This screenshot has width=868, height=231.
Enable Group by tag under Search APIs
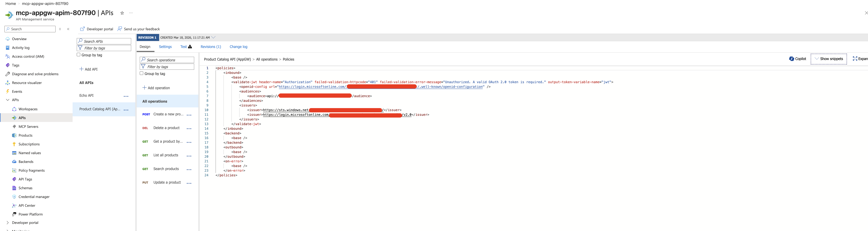pyautogui.click(x=78, y=55)
